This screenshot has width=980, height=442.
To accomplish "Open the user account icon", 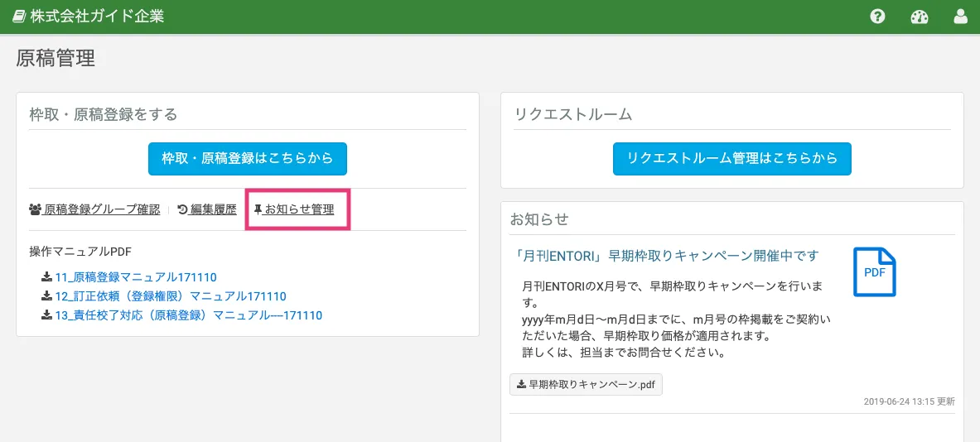I will (961, 17).
